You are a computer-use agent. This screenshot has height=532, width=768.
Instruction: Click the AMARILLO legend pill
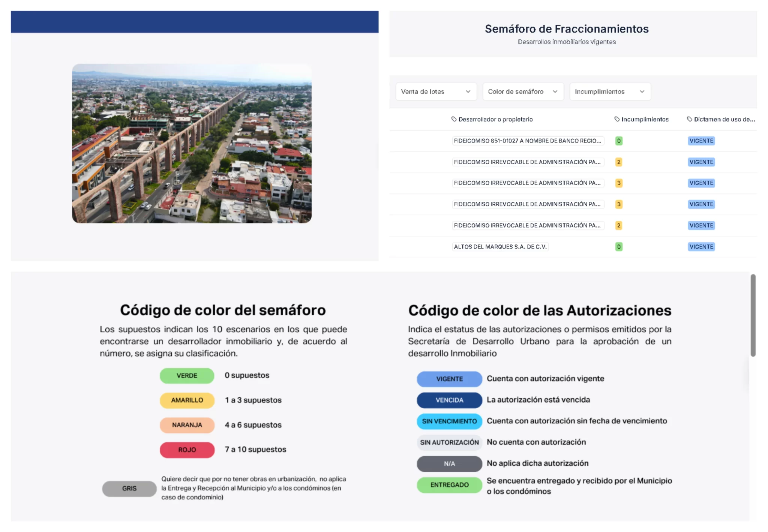click(187, 400)
